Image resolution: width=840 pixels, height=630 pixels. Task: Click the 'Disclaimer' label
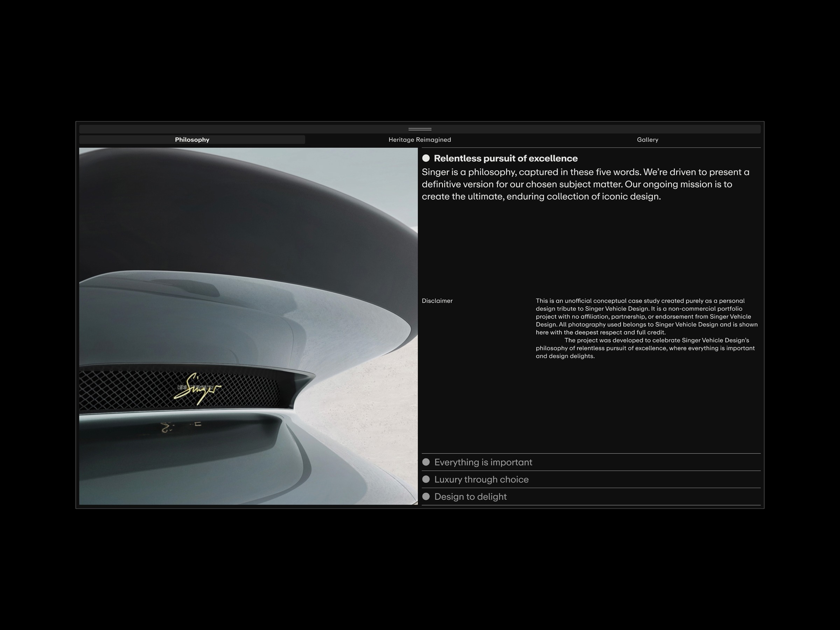click(437, 301)
